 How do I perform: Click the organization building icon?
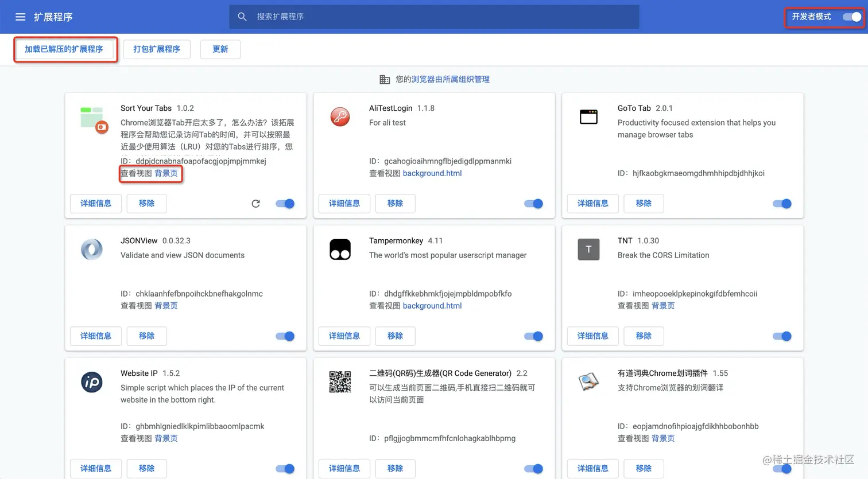click(x=385, y=79)
